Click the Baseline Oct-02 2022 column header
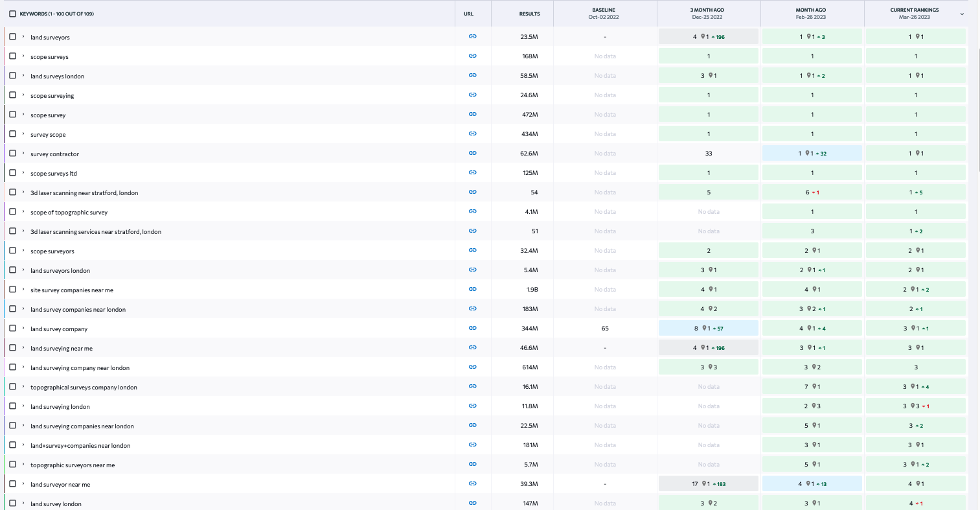Viewport: 980px width, 510px height. [x=604, y=14]
